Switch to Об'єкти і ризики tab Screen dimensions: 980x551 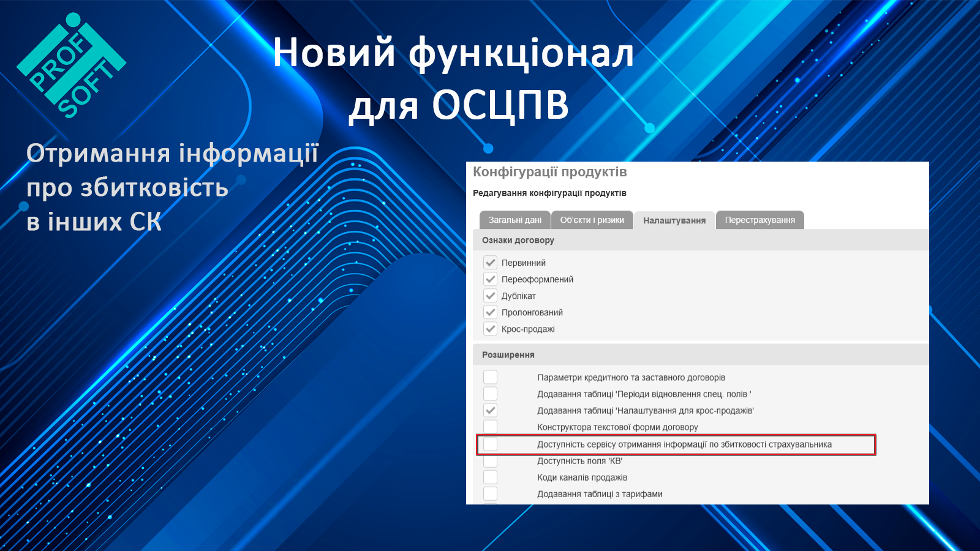tap(592, 220)
